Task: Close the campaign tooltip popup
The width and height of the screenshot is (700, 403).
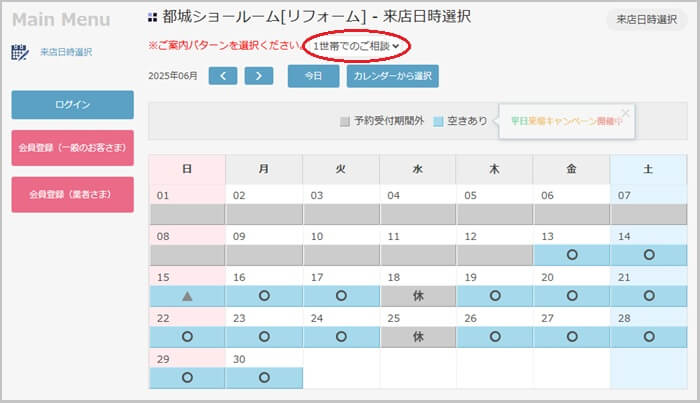Action: click(626, 113)
